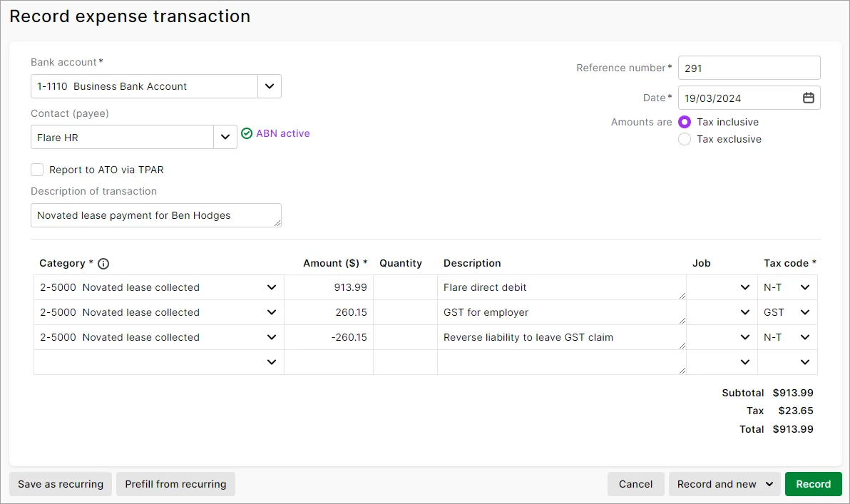850x504 pixels.
Task: Click the empty row's description field
Action: 562,362
